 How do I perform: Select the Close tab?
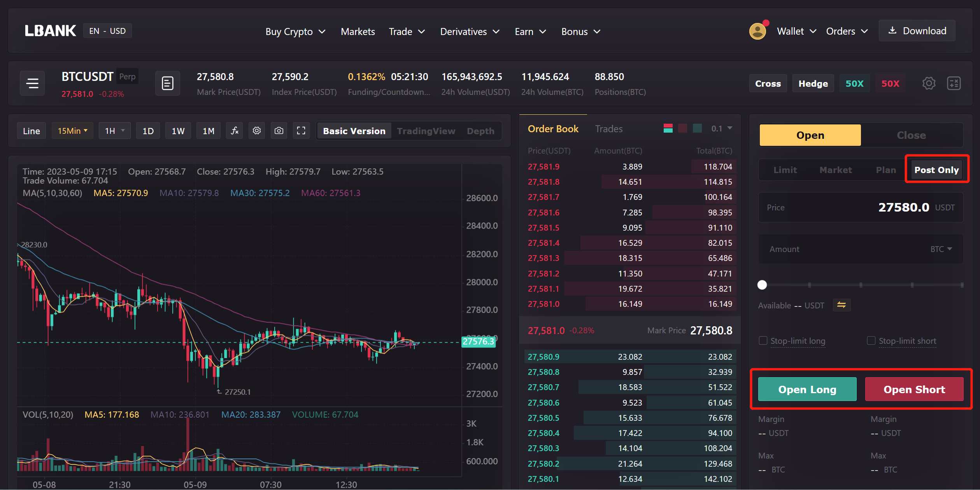(911, 135)
